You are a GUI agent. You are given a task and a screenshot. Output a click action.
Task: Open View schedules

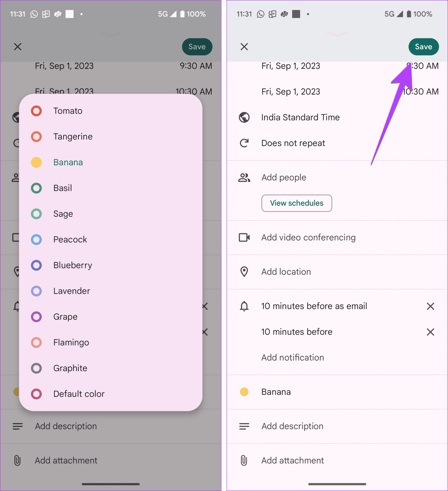pos(296,203)
